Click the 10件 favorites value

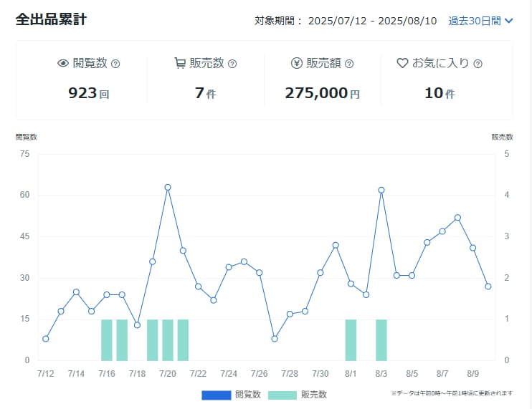click(440, 93)
